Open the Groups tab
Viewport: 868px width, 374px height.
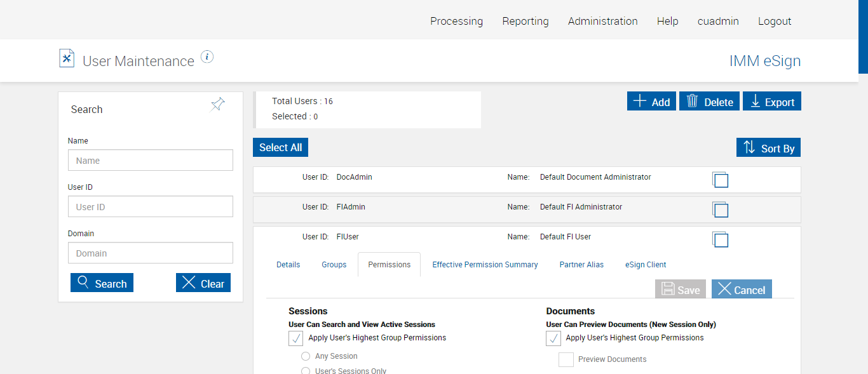click(x=334, y=265)
